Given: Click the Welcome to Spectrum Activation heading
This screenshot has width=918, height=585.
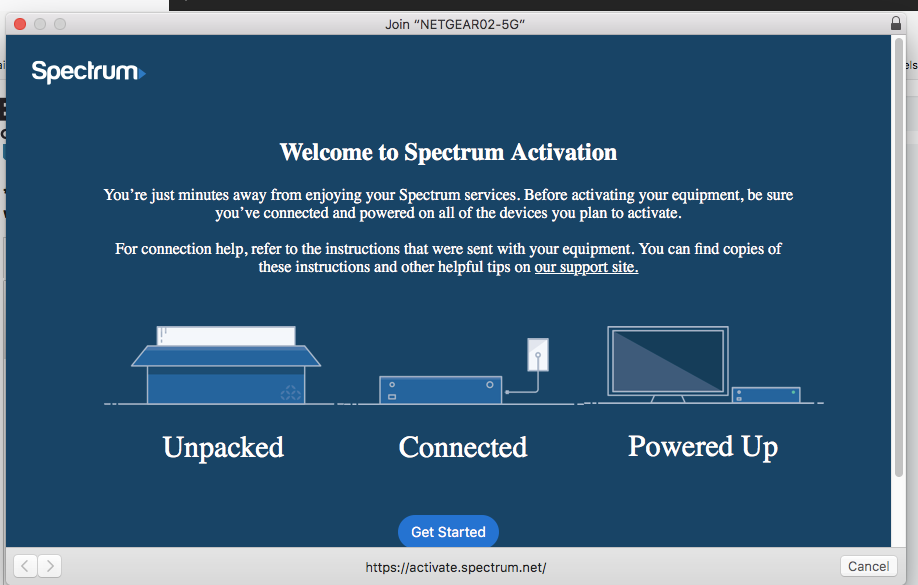Looking at the screenshot, I should 448,152.
